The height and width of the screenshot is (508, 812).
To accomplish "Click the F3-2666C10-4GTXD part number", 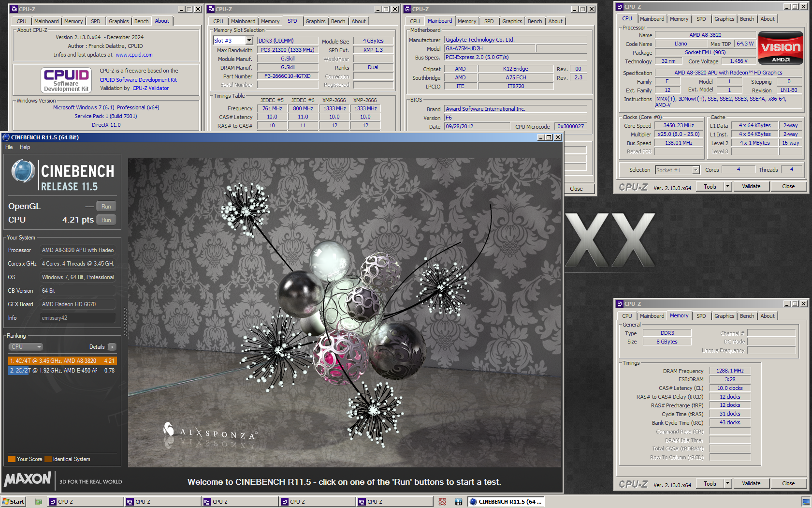I will click(287, 76).
